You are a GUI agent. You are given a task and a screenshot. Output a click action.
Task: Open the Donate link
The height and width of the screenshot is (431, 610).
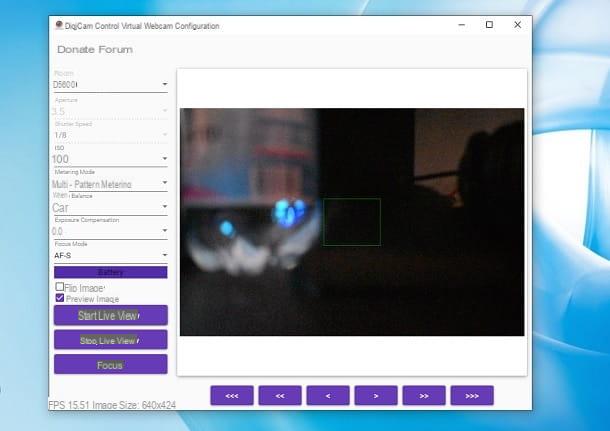click(76, 49)
